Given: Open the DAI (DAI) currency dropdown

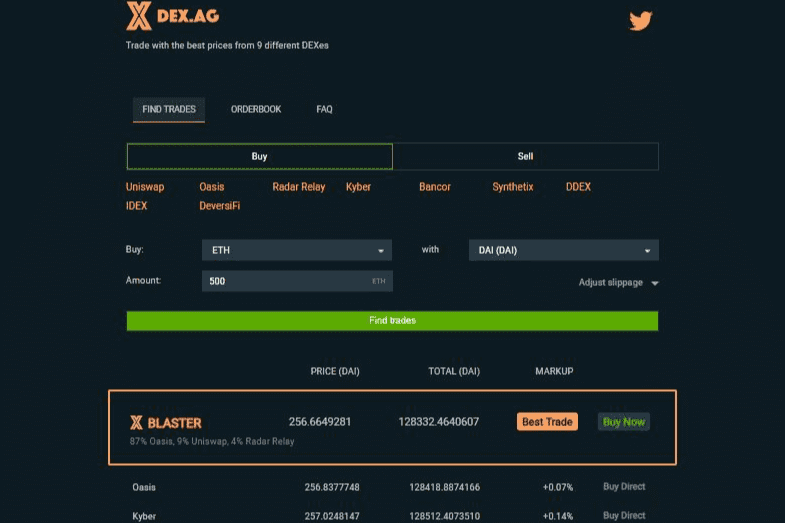Looking at the screenshot, I should pos(563,250).
